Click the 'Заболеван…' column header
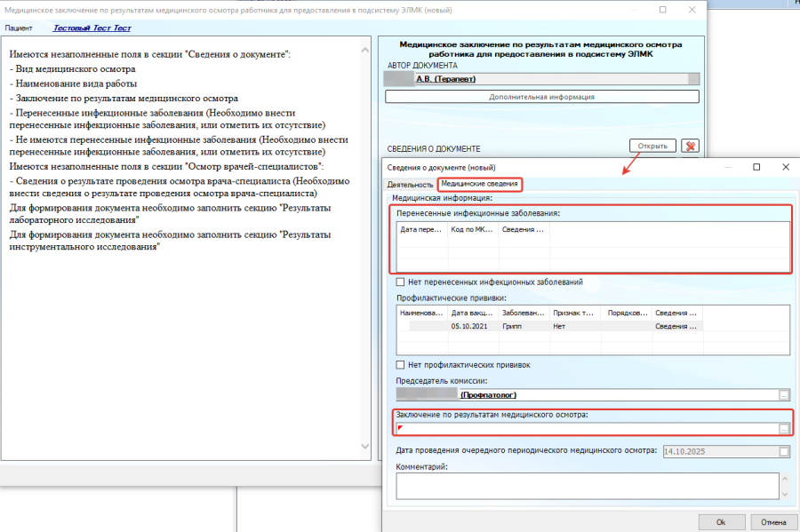The height and width of the screenshot is (532, 800). point(524,313)
